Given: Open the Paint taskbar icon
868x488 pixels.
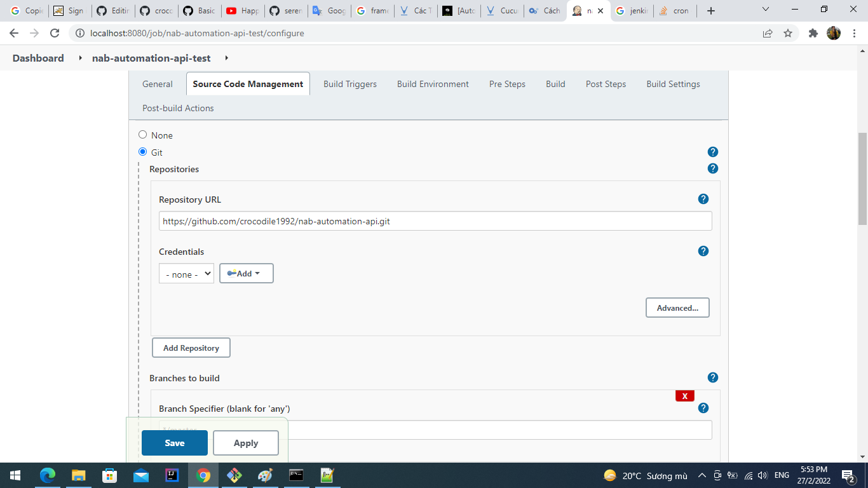Looking at the screenshot, I should click(x=265, y=475).
